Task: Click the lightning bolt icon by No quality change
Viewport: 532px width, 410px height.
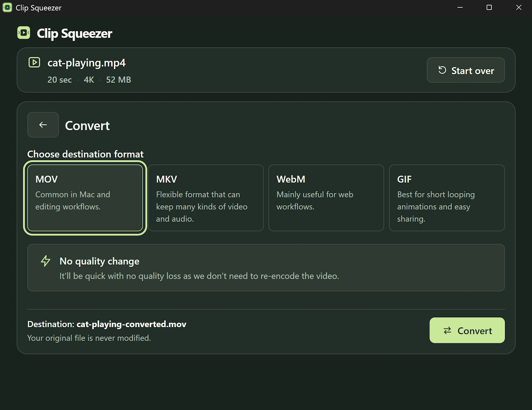Action: coord(45,261)
